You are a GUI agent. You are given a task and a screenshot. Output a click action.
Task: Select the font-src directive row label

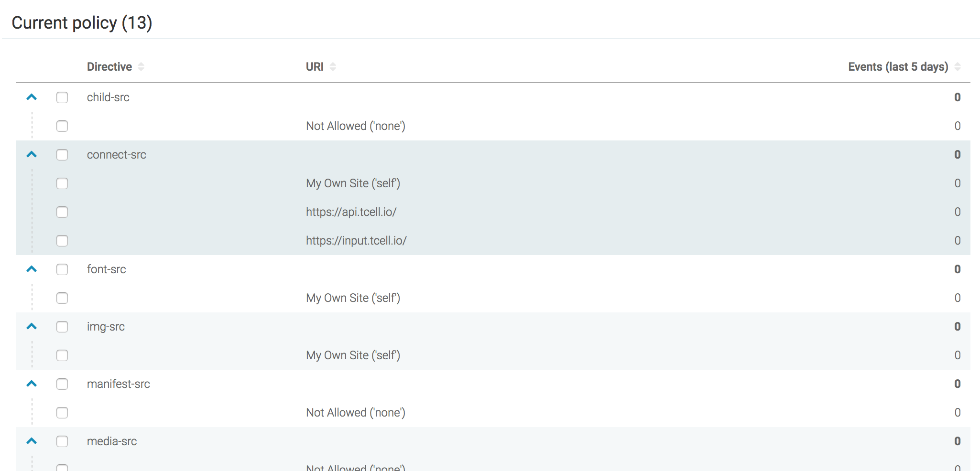[107, 269]
